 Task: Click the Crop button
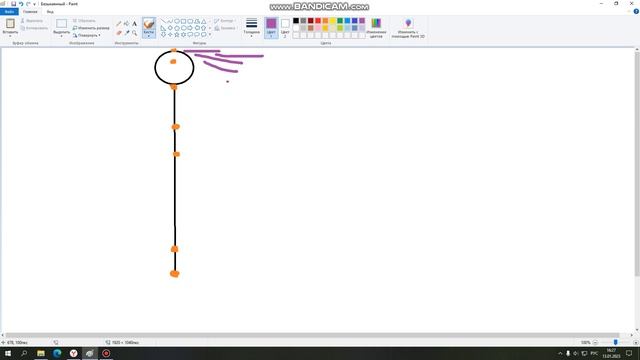pos(84,21)
